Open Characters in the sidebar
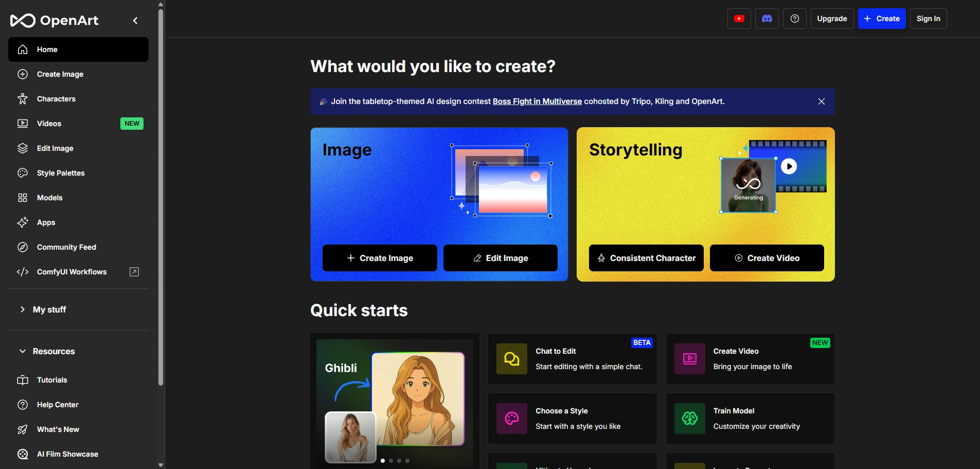This screenshot has height=469, width=980. coord(78,99)
